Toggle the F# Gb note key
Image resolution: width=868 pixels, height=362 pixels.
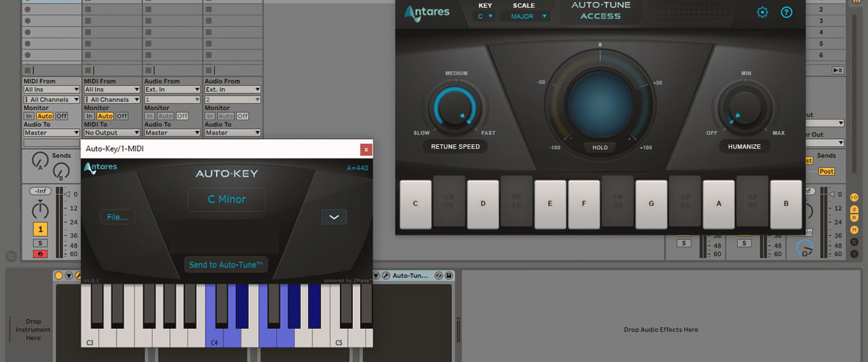click(618, 201)
